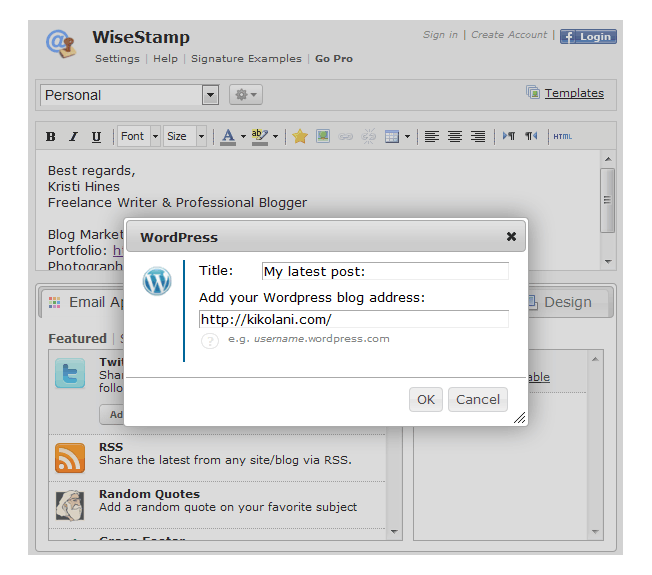Image resolution: width=652 pixels, height=575 pixels.
Task: Open Signature Examples
Action: pyautogui.click(x=246, y=59)
